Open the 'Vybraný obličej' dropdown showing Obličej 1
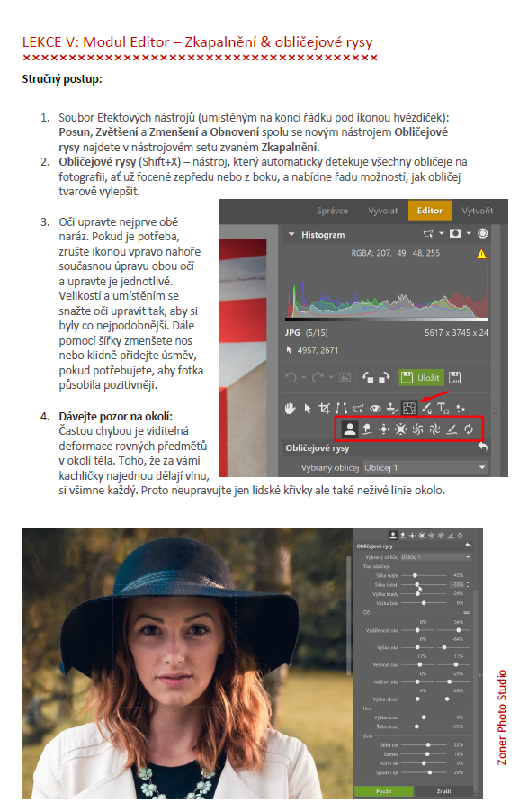Viewport: 519px width, 812px height. (425, 467)
